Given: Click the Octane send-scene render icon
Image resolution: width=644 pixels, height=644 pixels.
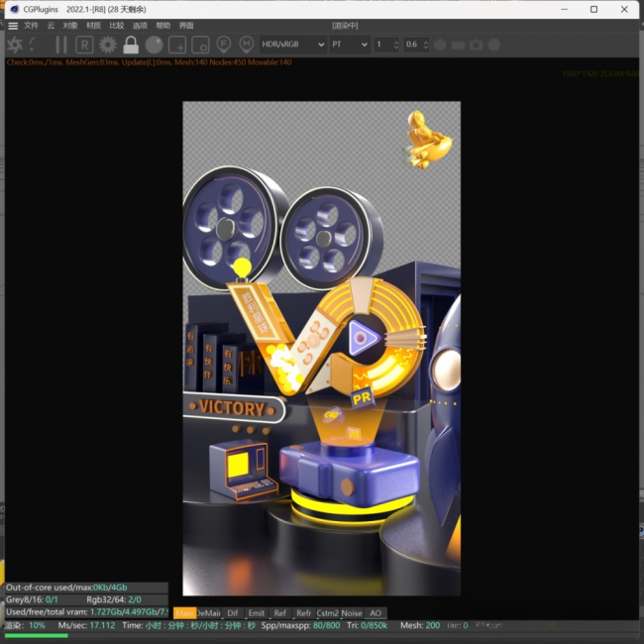Looking at the screenshot, I should click(x=16, y=45).
